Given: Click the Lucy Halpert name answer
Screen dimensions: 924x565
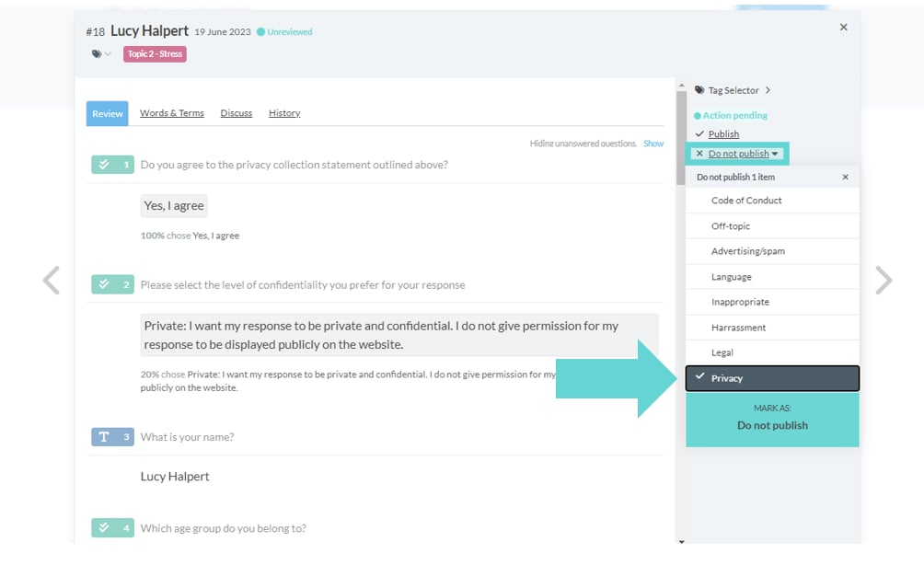Looking at the screenshot, I should tap(175, 476).
